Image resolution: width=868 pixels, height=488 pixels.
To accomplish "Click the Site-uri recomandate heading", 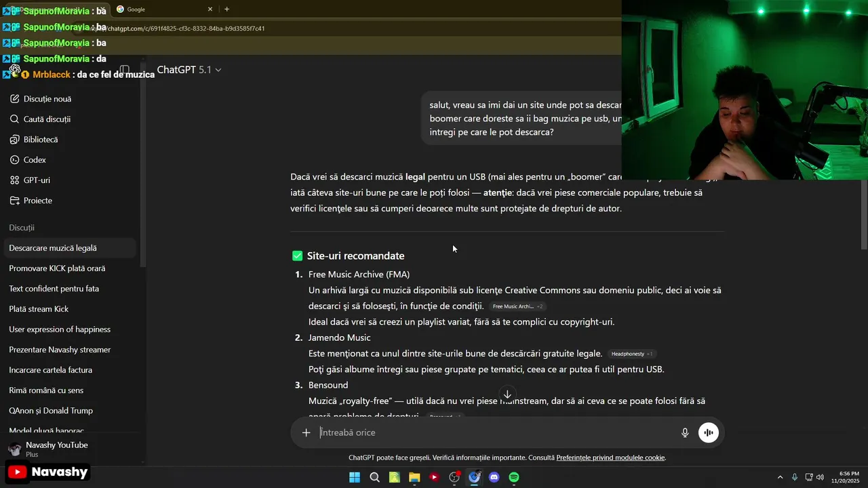I will click(355, 256).
